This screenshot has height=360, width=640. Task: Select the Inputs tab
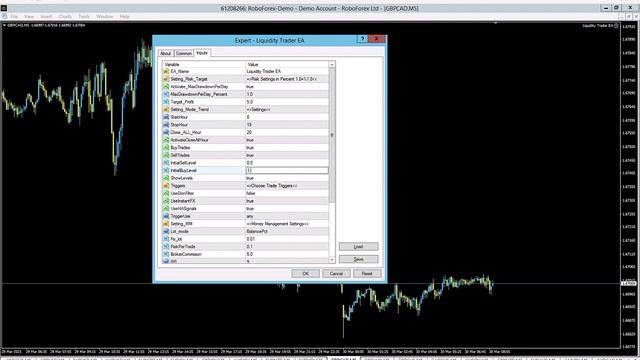coord(202,53)
